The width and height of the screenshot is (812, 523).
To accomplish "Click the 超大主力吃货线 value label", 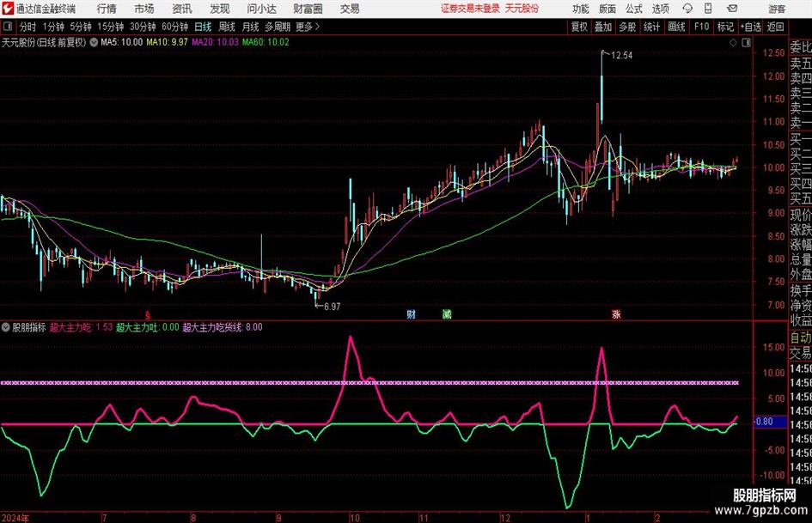I will pyautogui.click(x=223, y=327).
